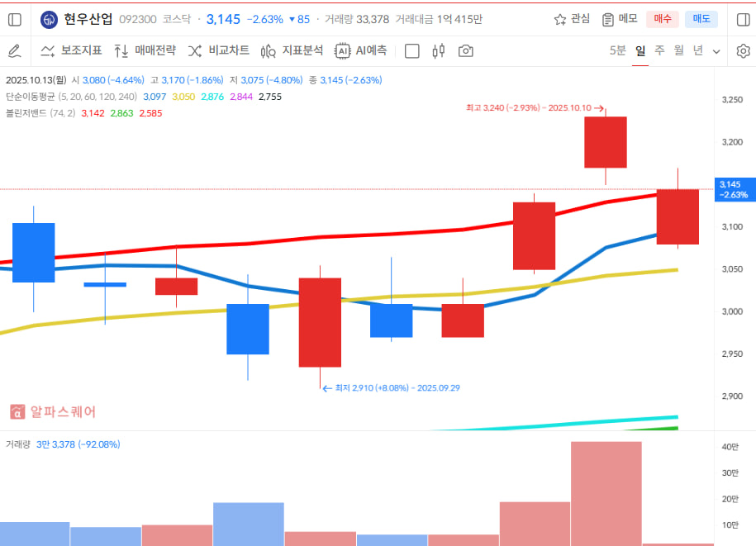Select the 일 daily interval
756x546 pixels.
click(x=640, y=51)
